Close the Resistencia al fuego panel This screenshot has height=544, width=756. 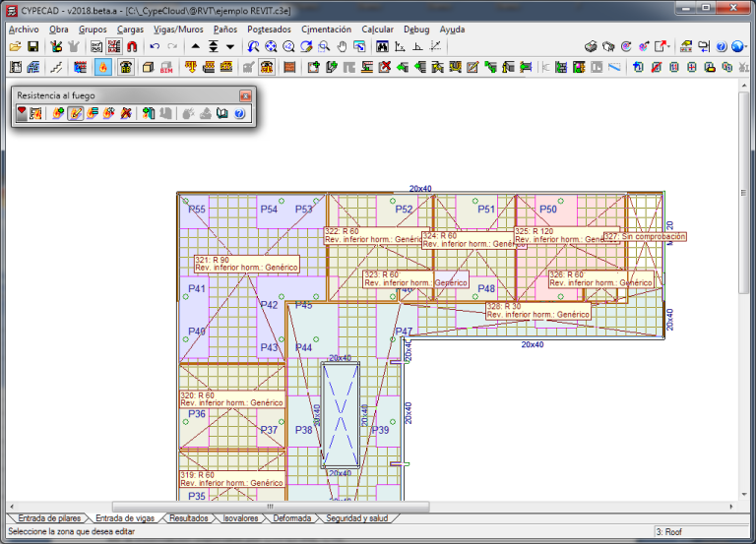coord(245,95)
